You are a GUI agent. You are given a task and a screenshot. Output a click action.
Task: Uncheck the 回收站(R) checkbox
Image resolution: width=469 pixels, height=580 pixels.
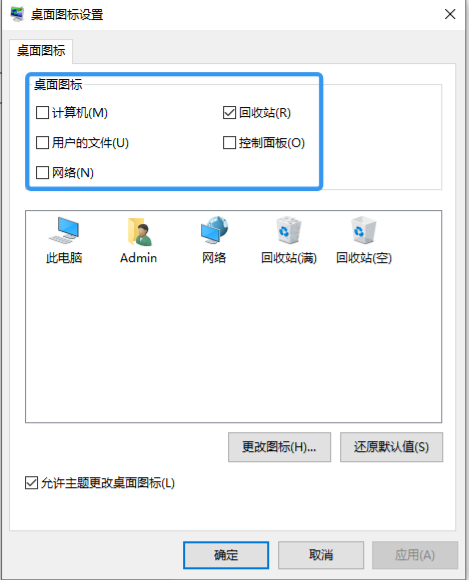tap(229, 112)
